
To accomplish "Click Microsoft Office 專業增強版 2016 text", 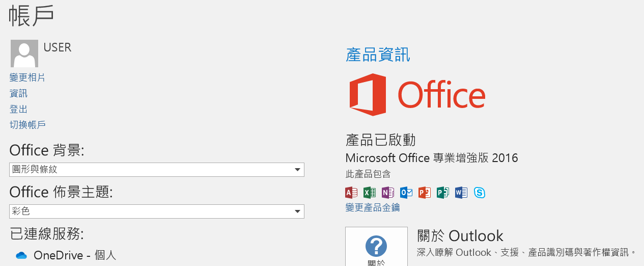I will pyautogui.click(x=432, y=158).
